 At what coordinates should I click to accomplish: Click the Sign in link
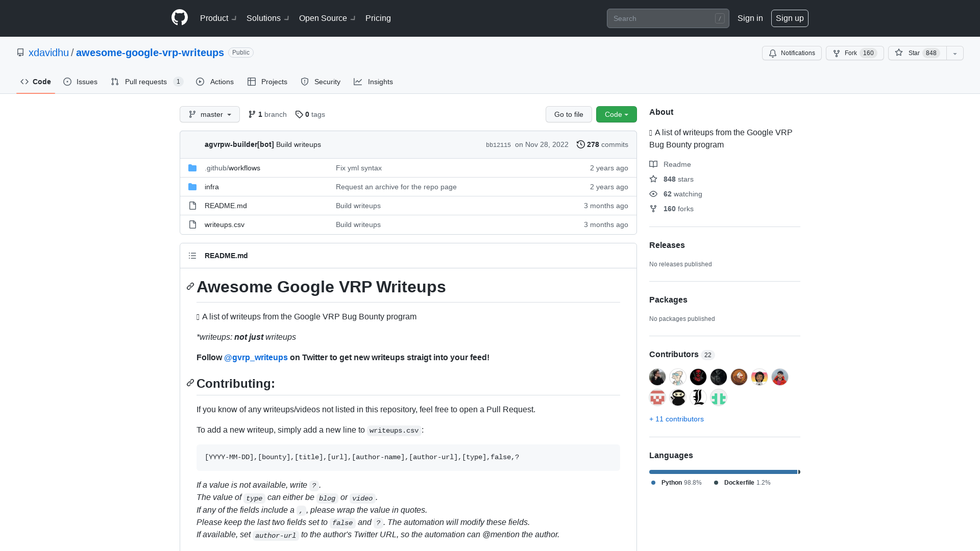coord(750,18)
